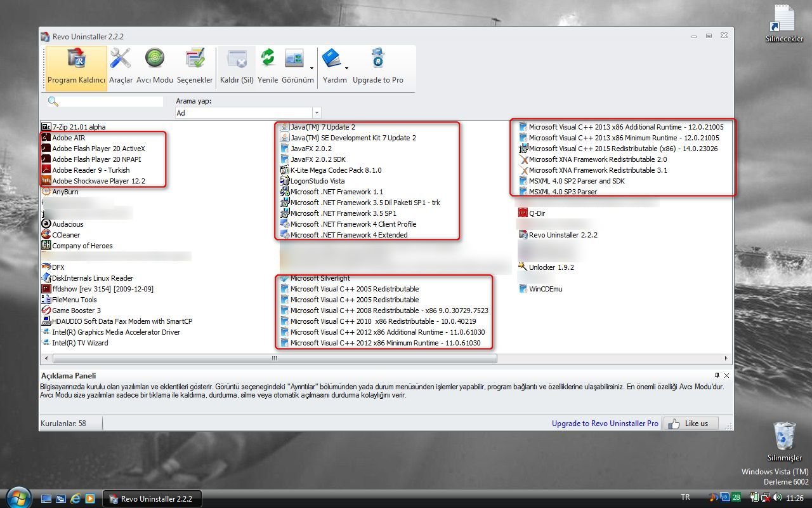
Task: Select Microsoft XNA Framework Redistributable 3.1
Action: tap(593, 170)
